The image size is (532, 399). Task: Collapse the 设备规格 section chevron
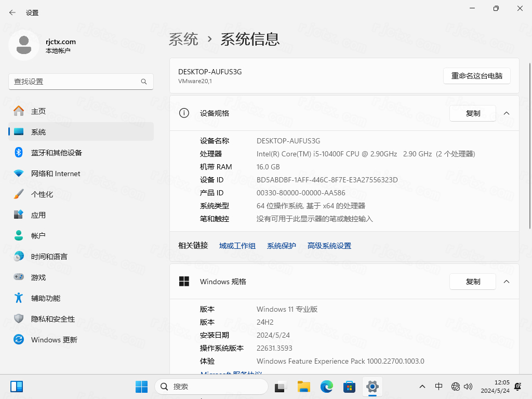pyautogui.click(x=507, y=113)
